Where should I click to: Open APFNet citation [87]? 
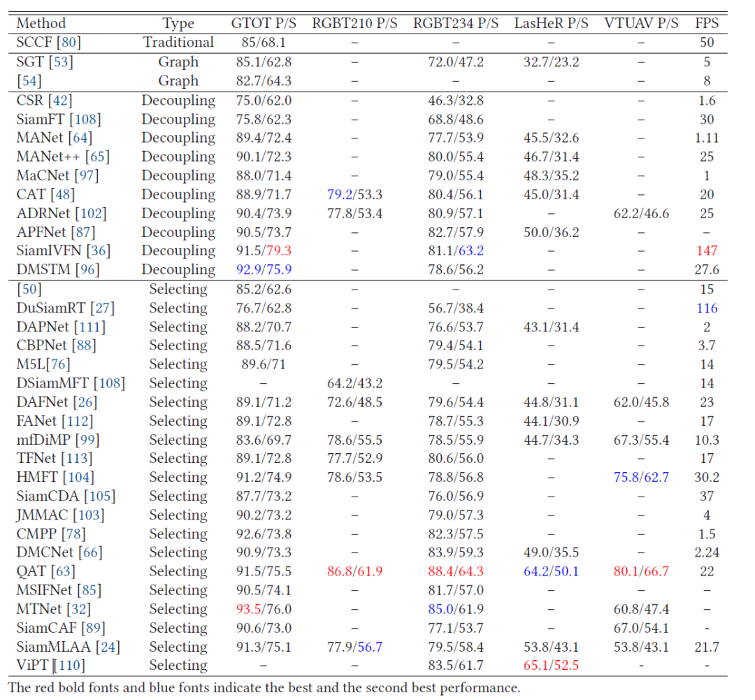click(x=82, y=232)
